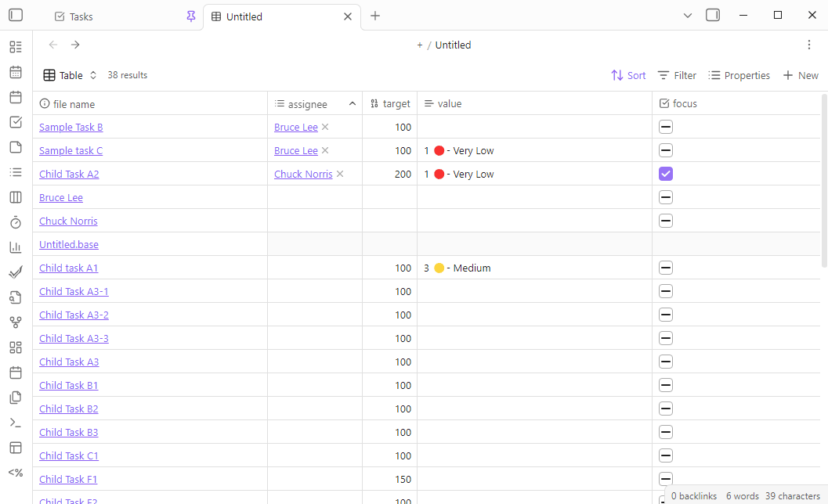
Task: Click the stopwatch icon in left sidebar
Action: 16,222
